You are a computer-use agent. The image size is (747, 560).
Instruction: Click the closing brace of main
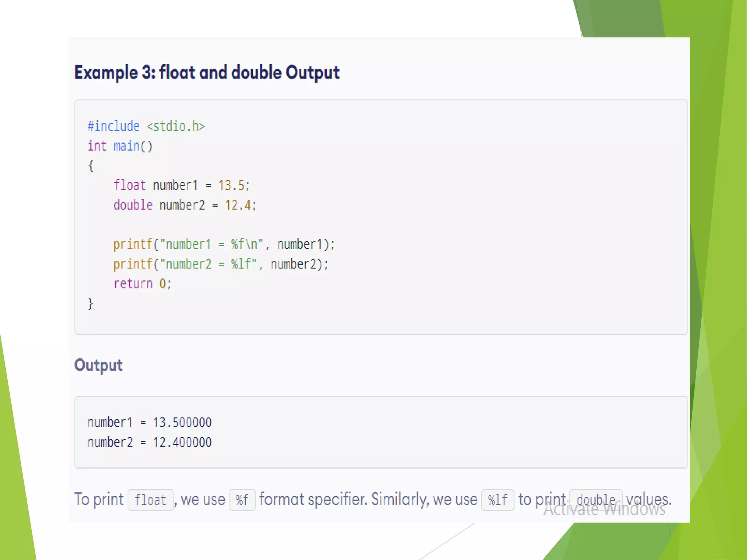click(x=90, y=304)
